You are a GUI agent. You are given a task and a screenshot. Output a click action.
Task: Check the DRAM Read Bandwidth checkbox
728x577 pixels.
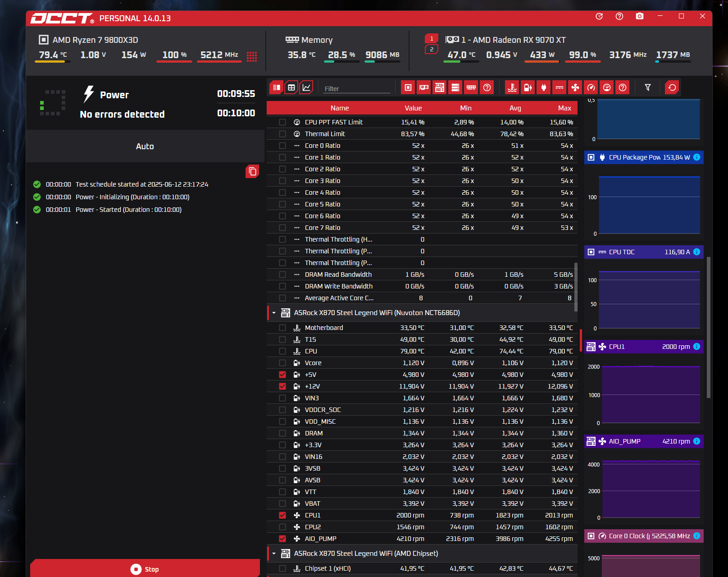[x=282, y=275]
